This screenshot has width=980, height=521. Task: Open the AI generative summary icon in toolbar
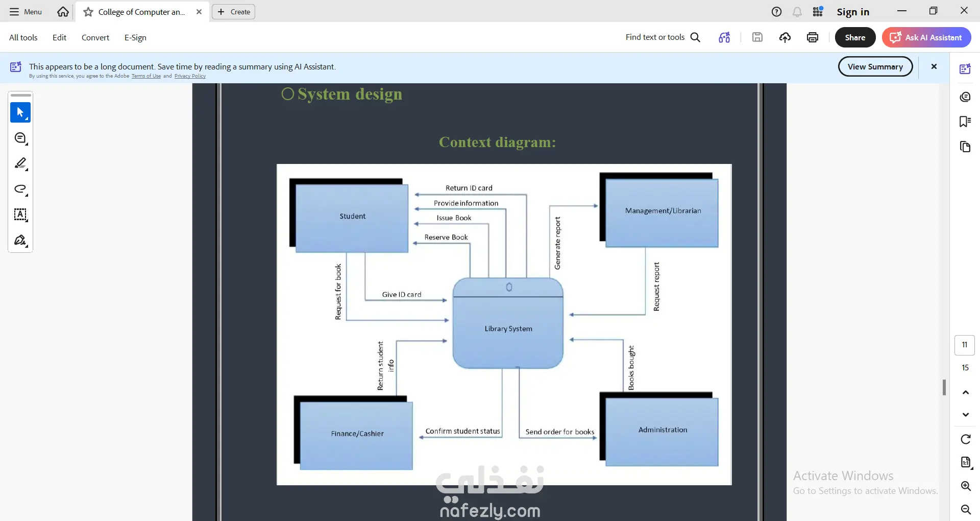[724, 37]
